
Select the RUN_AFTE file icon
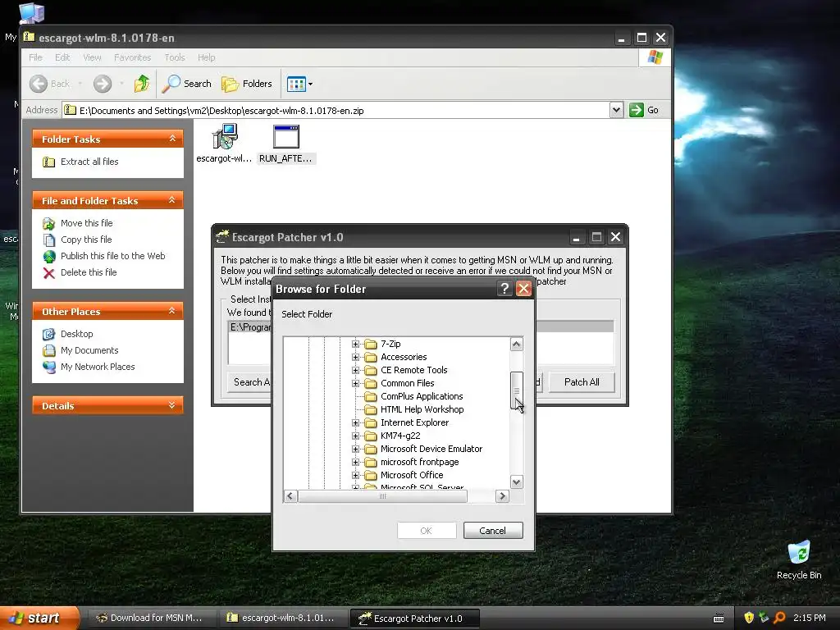(286, 137)
